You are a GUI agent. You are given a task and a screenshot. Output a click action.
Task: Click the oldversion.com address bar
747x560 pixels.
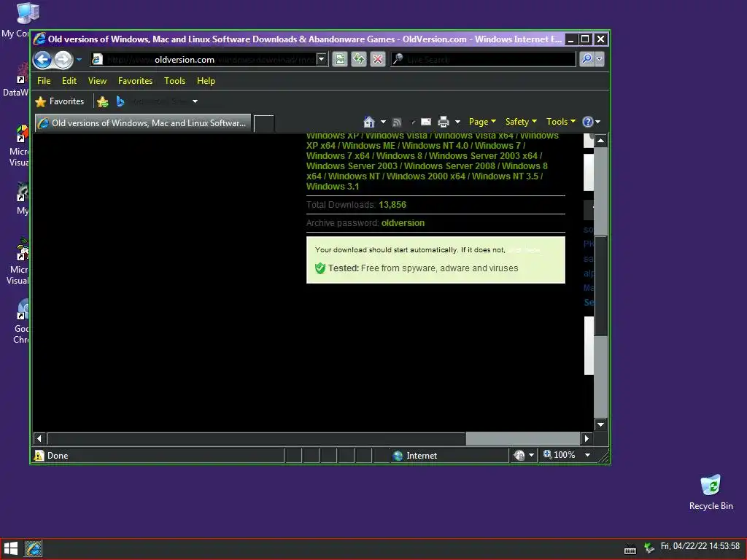point(205,60)
